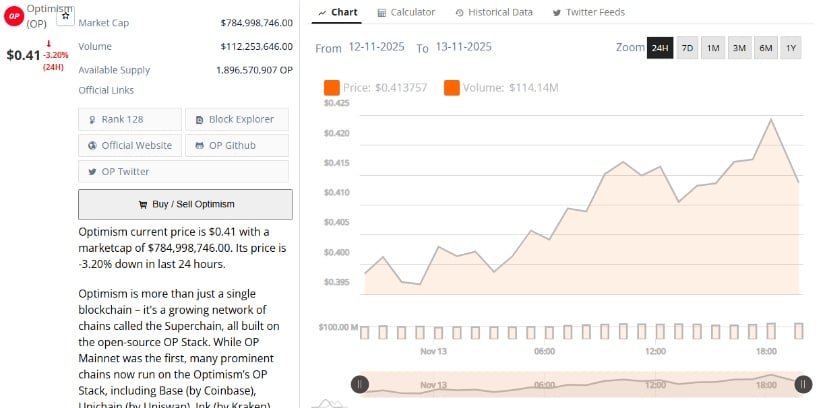Viewport: 825px width, 408px height.
Task: Select the 1Y zoom range
Action: (x=791, y=48)
